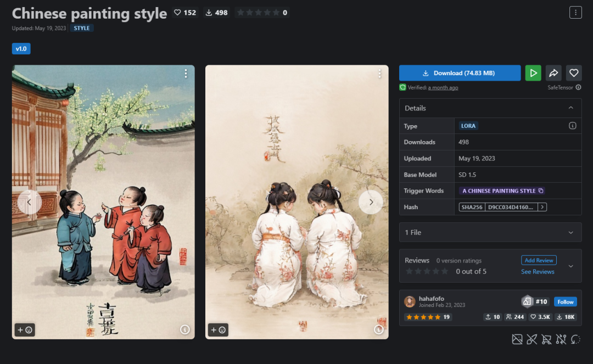Click the 'a month ago' verified link

coord(443,88)
